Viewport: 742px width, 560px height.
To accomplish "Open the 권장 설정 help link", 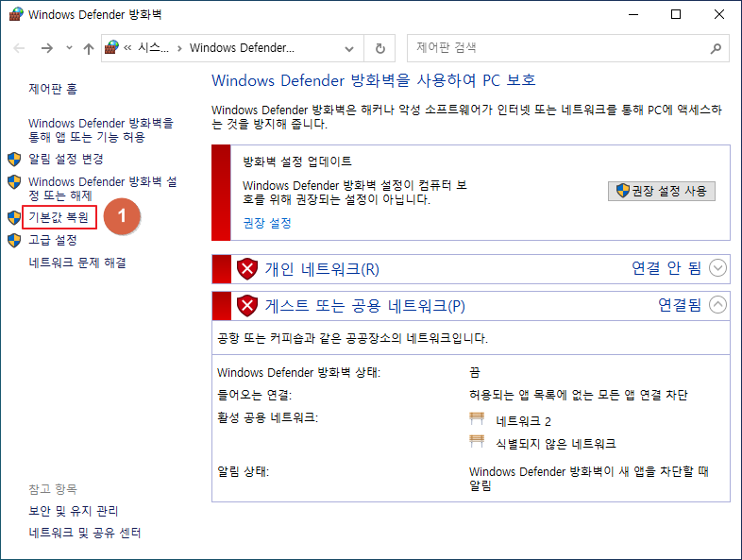I will [267, 223].
